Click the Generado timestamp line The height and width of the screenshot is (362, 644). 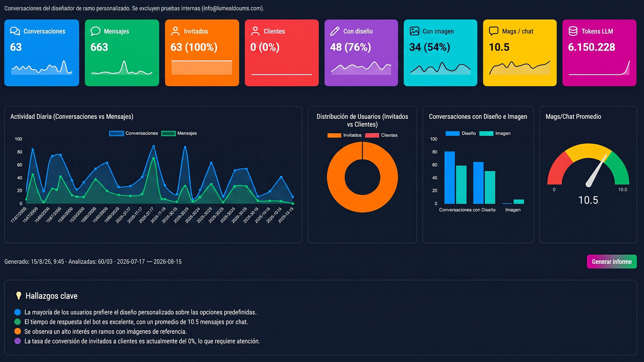click(x=93, y=262)
